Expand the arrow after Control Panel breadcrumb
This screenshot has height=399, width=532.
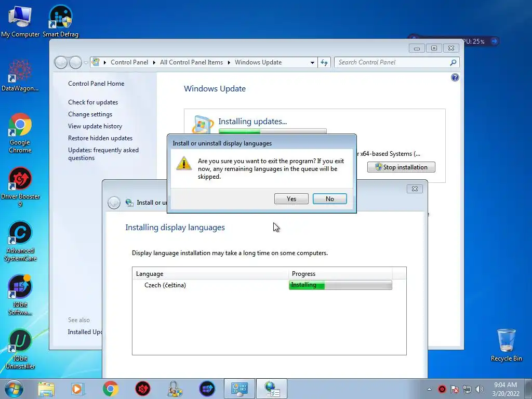pos(154,62)
